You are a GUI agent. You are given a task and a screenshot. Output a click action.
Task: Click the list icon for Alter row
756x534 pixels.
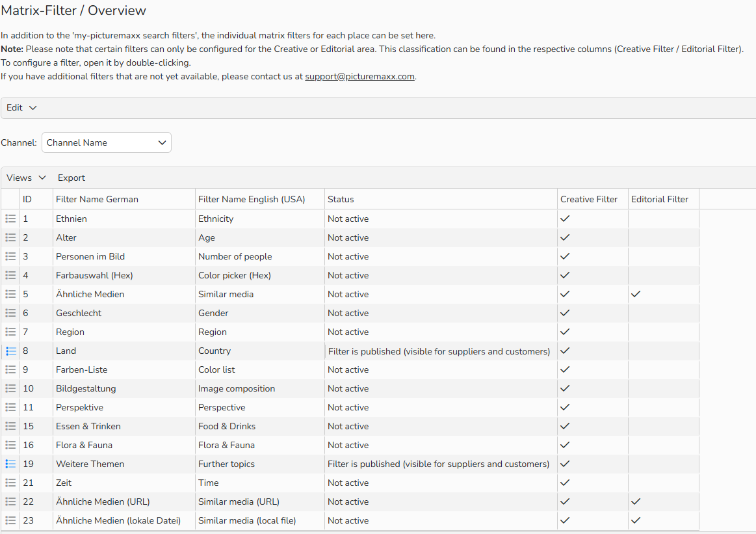(10, 237)
